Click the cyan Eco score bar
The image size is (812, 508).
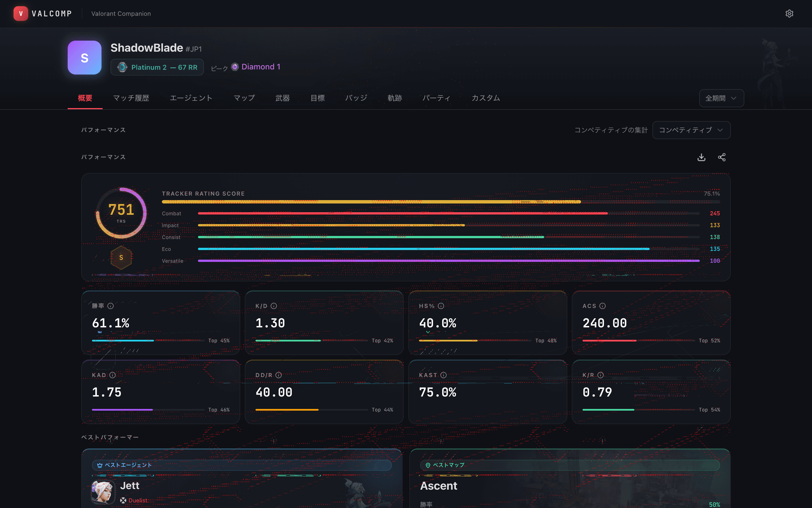[x=423, y=249]
